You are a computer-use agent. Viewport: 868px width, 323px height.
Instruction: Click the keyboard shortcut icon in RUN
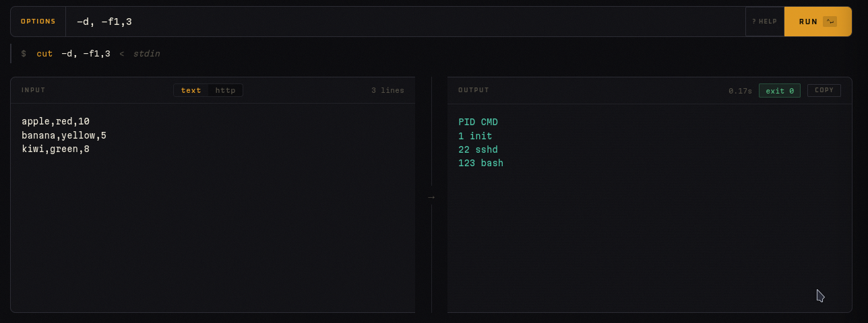pyautogui.click(x=830, y=22)
